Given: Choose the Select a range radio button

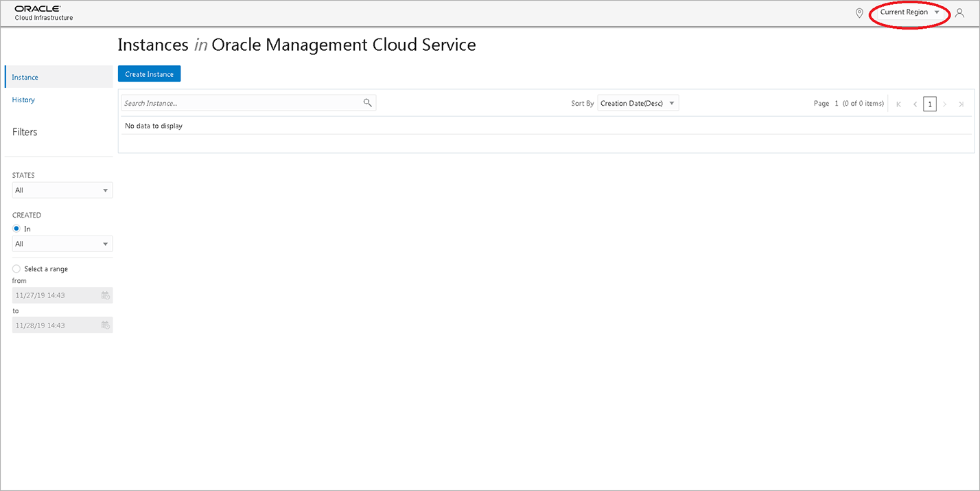Looking at the screenshot, I should tap(16, 269).
